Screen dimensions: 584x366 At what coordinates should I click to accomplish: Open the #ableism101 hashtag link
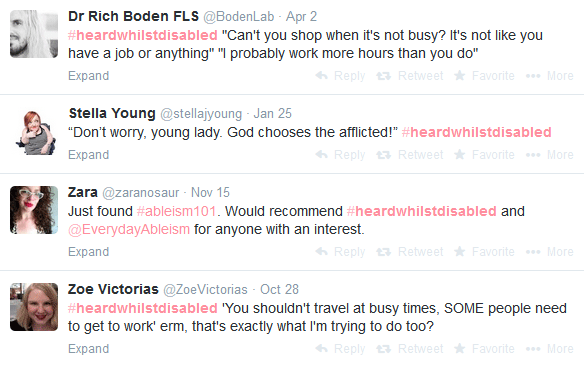pos(177,211)
